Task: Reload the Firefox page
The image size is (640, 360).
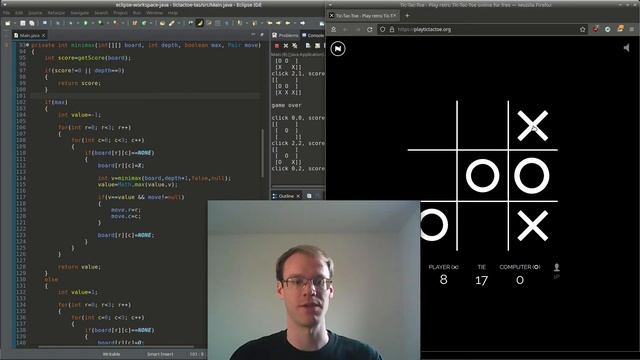Action: click(370, 29)
